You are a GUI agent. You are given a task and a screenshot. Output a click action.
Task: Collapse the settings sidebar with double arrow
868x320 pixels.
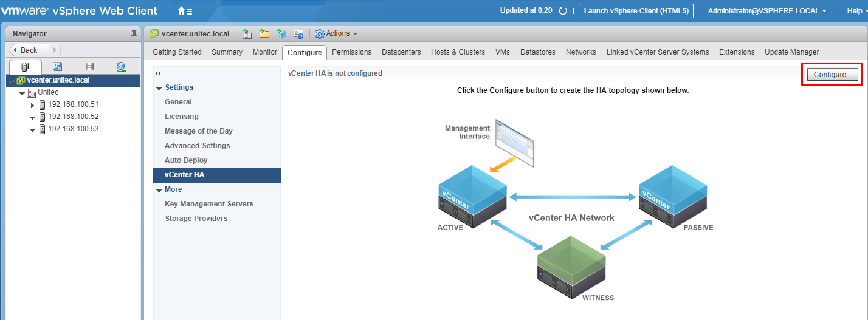point(158,73)
